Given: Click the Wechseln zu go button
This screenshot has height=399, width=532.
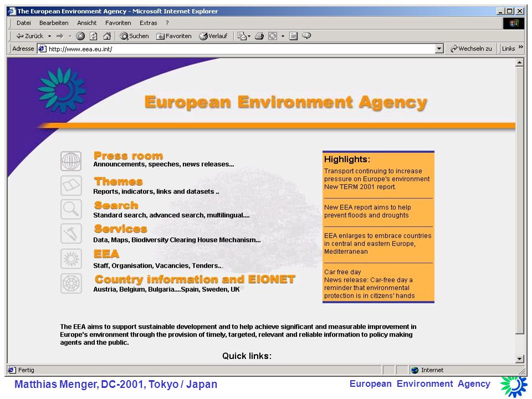Looking at the screenshot, I should (471, 49).
